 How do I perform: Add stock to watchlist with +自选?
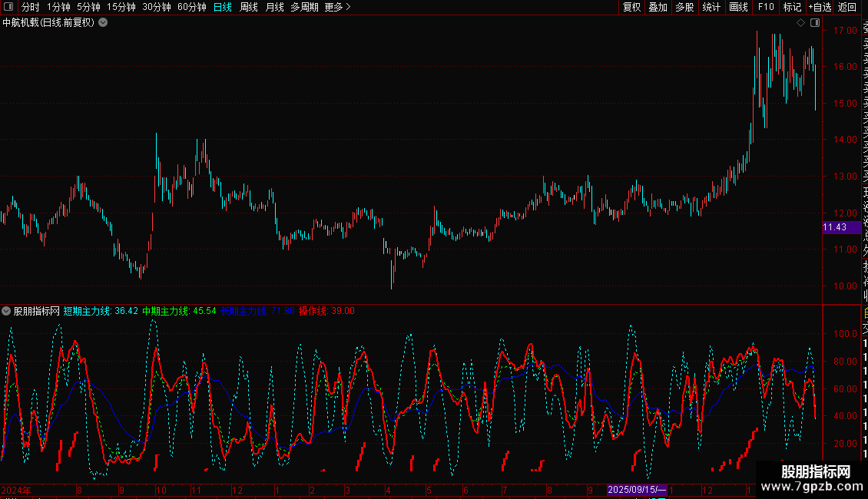coord(820,7)
